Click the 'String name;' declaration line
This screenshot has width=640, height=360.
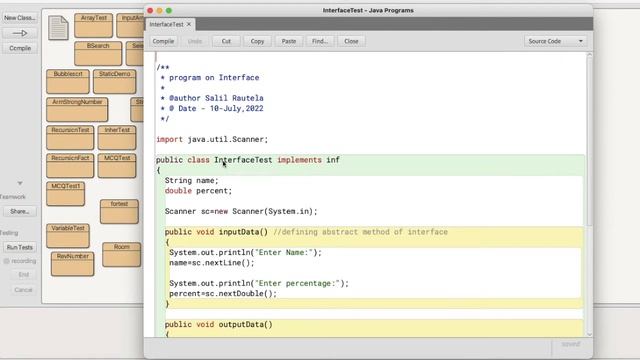[192, 180]
